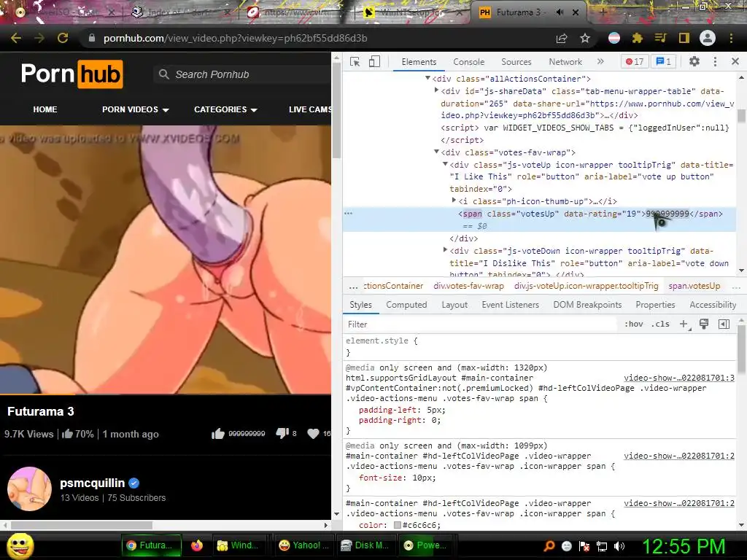
Task: Open the Event Listeners tab
Action: [x=510, y=305]
